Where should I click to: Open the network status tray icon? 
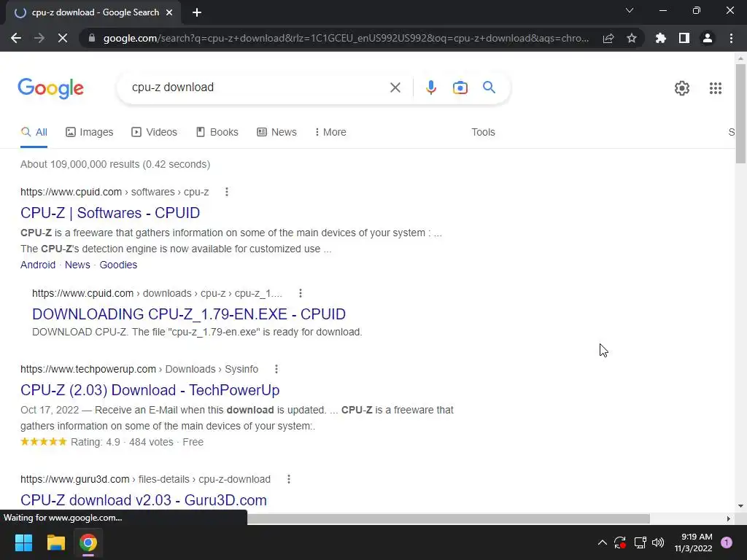640,542
